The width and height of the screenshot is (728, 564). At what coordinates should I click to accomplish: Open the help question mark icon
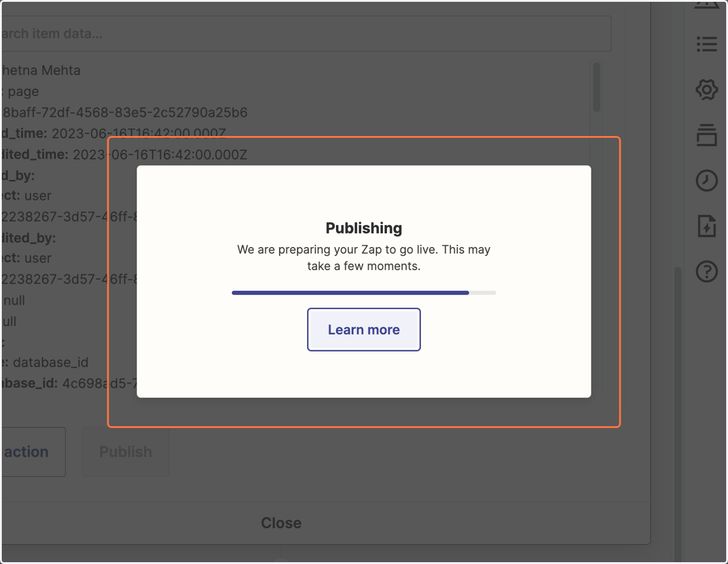[706, 271]
